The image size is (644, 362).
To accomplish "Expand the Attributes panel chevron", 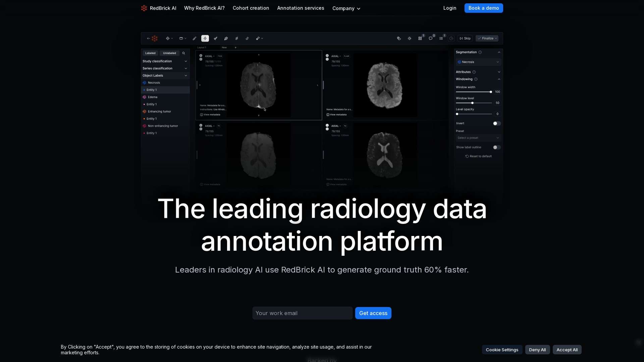I will [499, 72].
